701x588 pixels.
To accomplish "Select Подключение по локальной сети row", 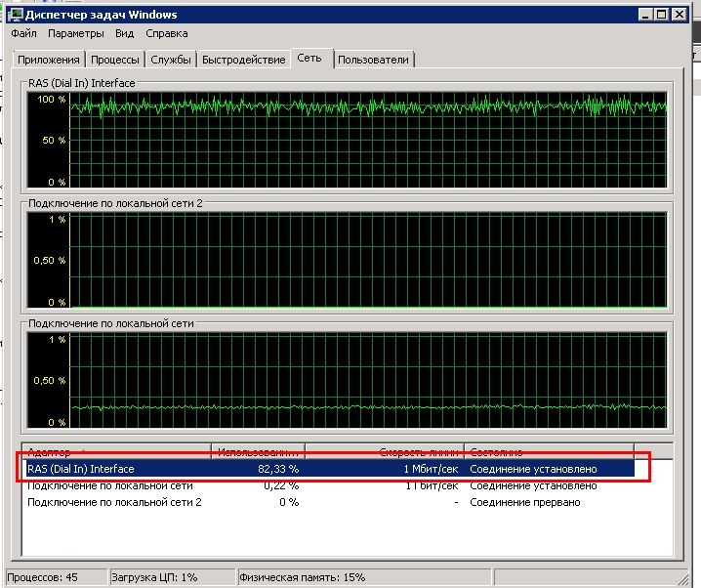I will point(330,485).
